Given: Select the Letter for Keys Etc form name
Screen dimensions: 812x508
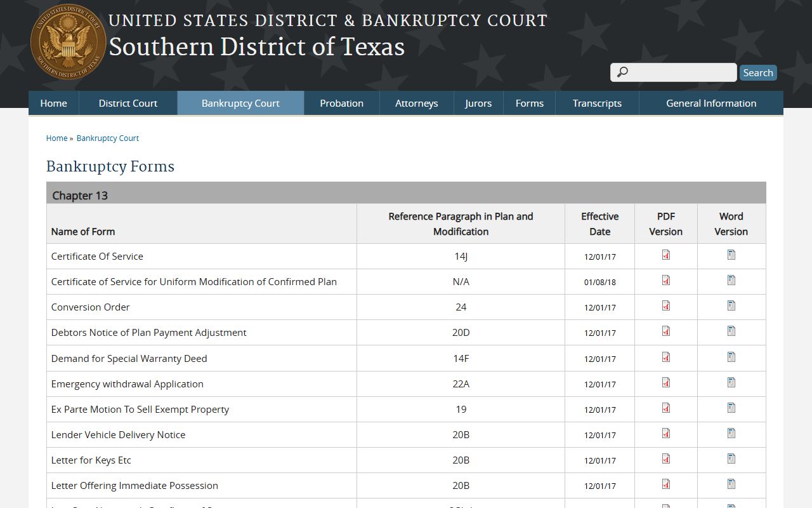Looking at the screenshot, I should 91,460.
